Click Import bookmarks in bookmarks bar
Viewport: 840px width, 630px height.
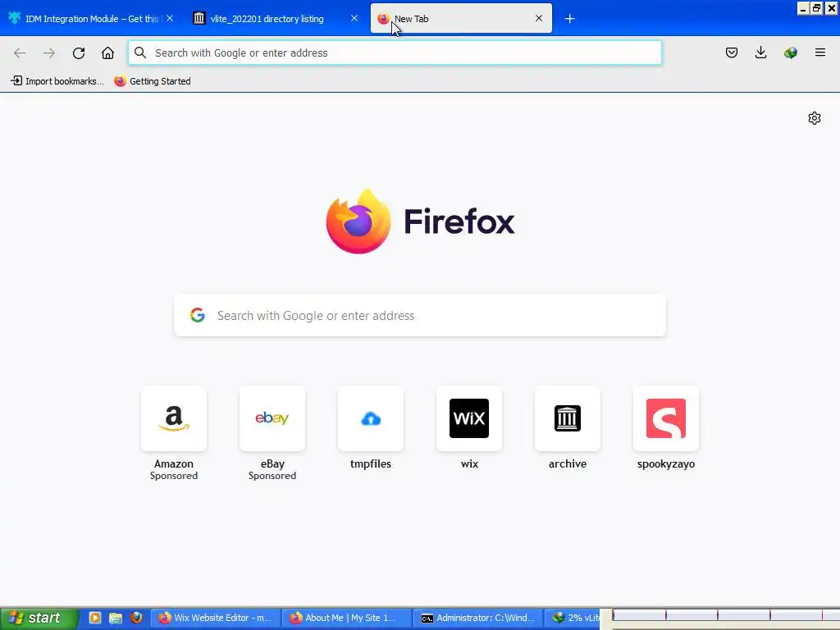click(x=57, y=81)
